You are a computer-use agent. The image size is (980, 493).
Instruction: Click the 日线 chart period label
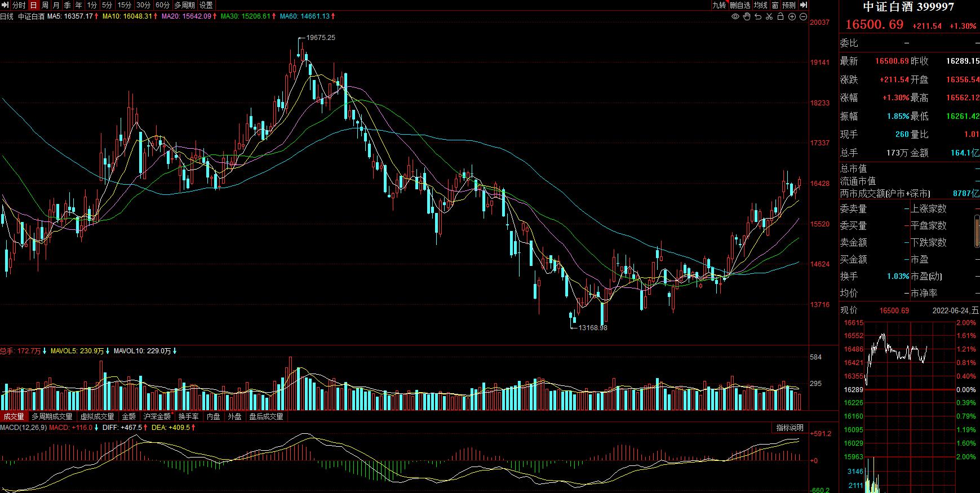(x=7, y=16)
